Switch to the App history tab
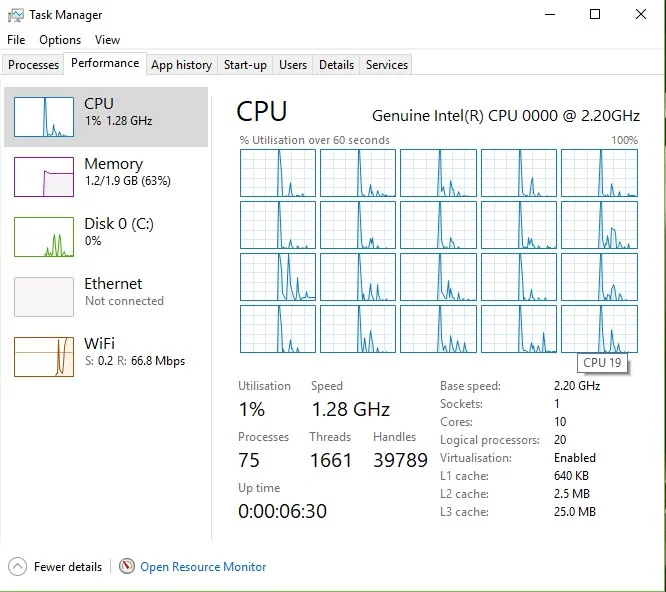The height and width of the screenshot is (592, 666). coord(181,65)
